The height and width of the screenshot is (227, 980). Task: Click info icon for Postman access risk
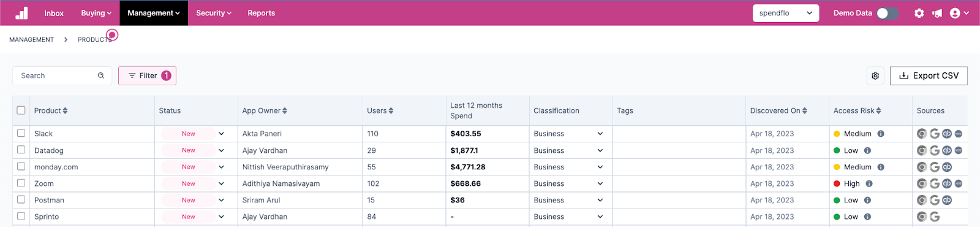[867, 200]
